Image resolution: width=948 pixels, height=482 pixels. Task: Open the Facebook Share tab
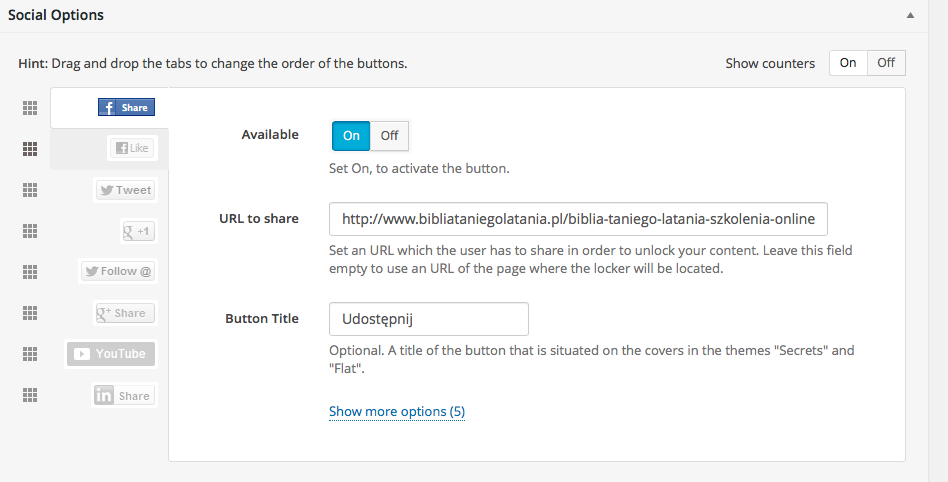pyautogui.click(x=126, y=108)
